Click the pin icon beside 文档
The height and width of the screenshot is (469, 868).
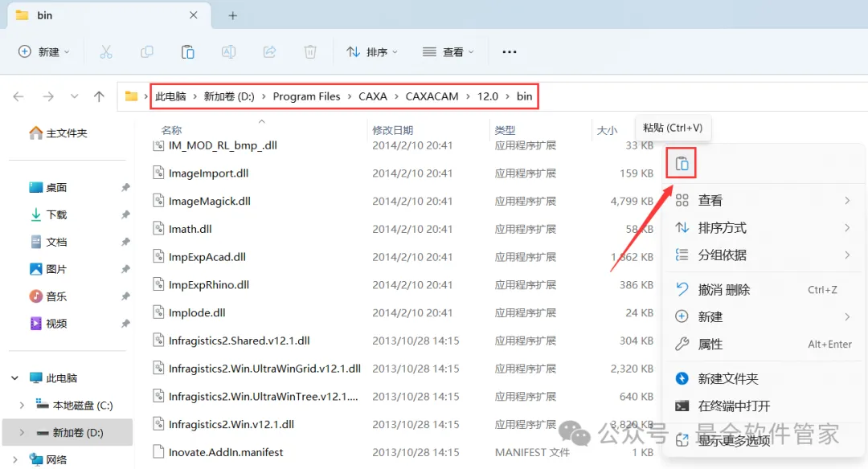click(125, 242)
